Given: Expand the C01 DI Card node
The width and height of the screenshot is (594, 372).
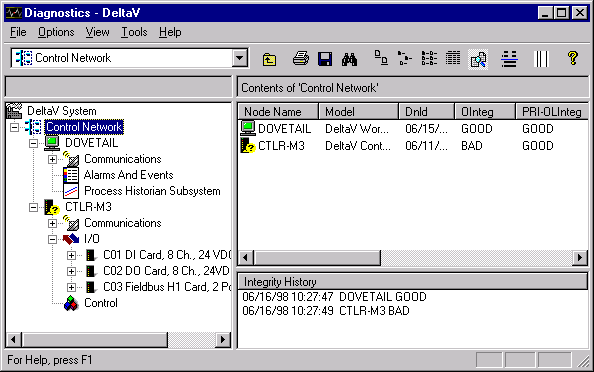Looking at the screenshot, I should point(71,255).
